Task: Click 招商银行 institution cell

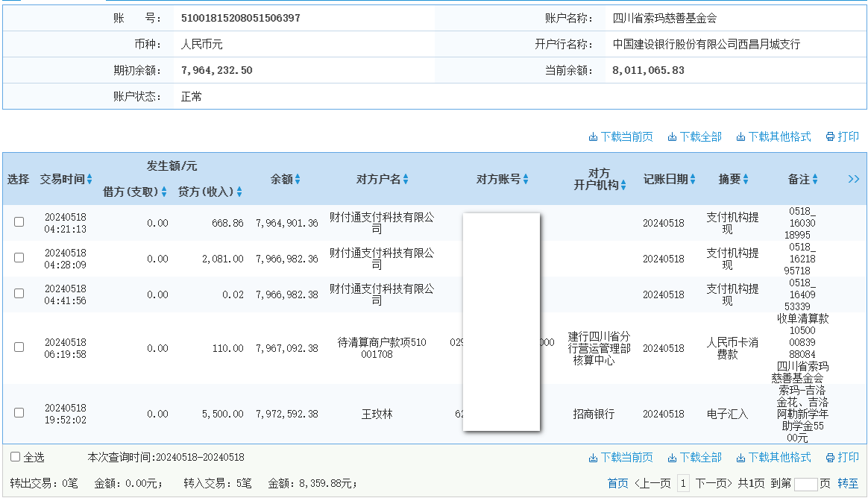Action: coord(594,414)
